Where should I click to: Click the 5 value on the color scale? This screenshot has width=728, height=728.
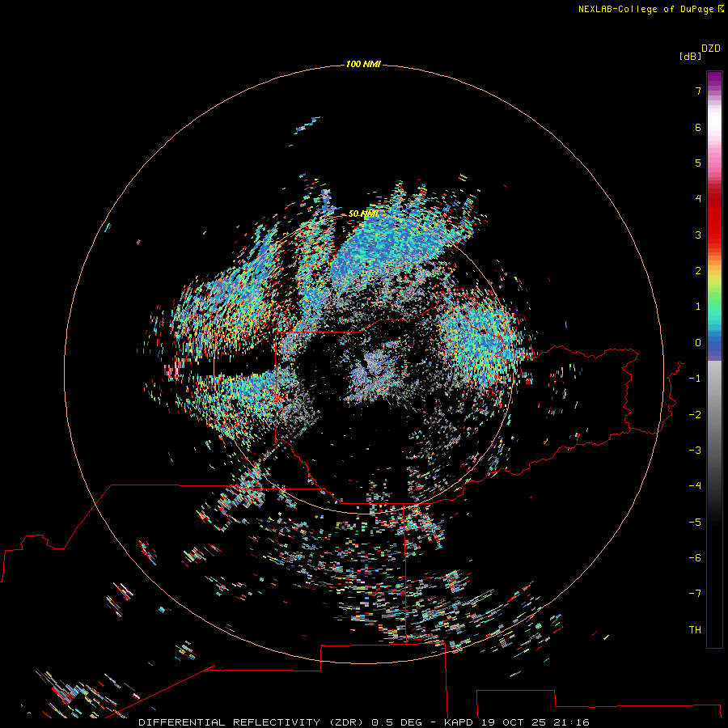point(698,163)
